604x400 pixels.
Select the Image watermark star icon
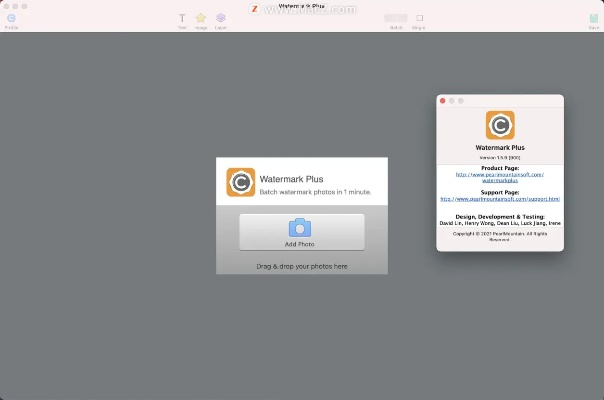tap(200, 19)
